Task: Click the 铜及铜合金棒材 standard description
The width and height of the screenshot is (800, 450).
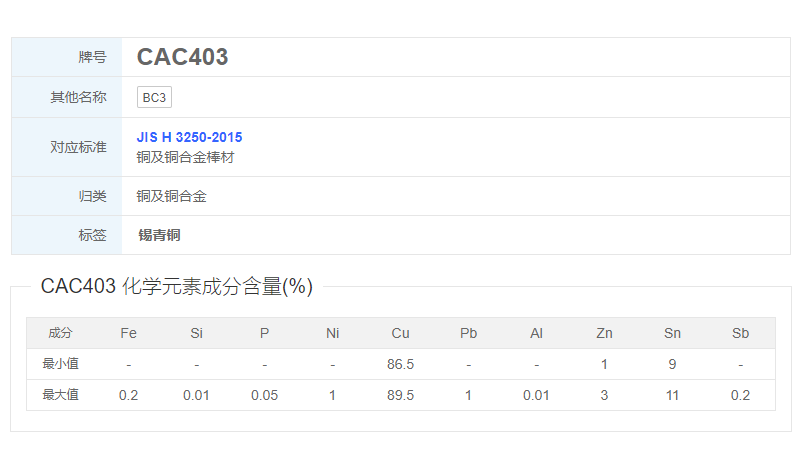Action: (185, 157)
